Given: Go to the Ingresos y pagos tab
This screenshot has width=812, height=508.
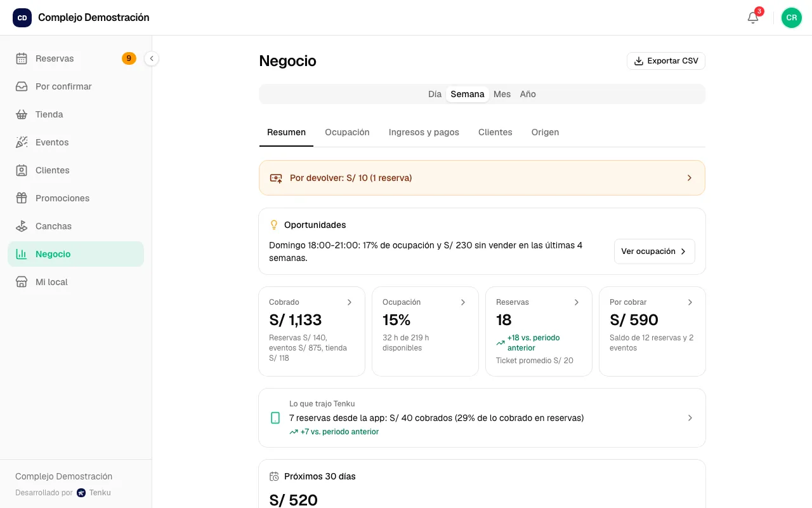Looking at the screenshot, I should pos(424,132).
